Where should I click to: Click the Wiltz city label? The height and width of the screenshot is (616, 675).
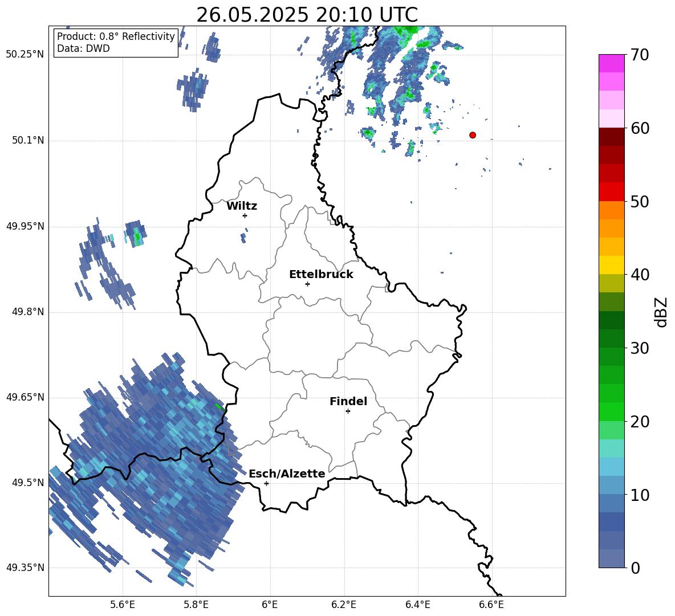[242, 206]
